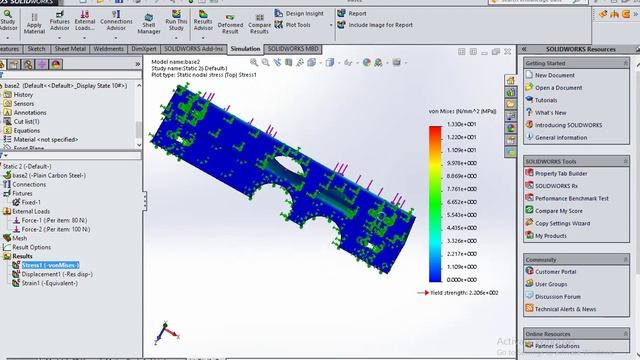Click Edit Appearance sphere icon

point(367,62)
